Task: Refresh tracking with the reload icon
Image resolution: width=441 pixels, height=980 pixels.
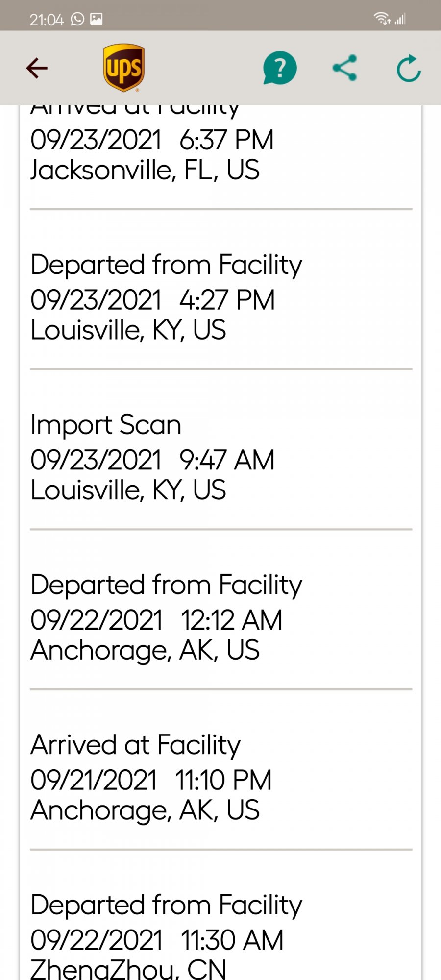Action: click(409, 68)
